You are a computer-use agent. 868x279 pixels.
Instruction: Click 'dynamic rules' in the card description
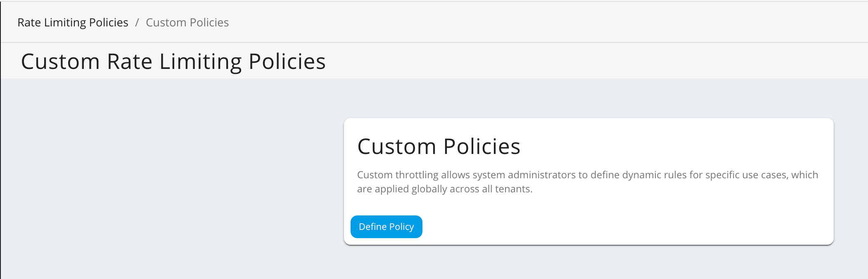click(654, 175)
